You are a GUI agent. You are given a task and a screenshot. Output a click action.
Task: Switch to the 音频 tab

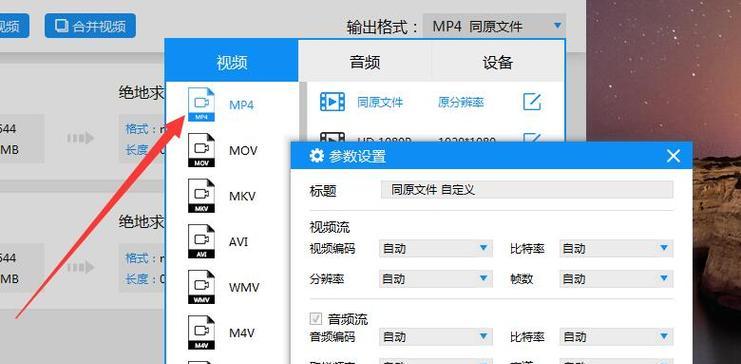coord(364,61)
